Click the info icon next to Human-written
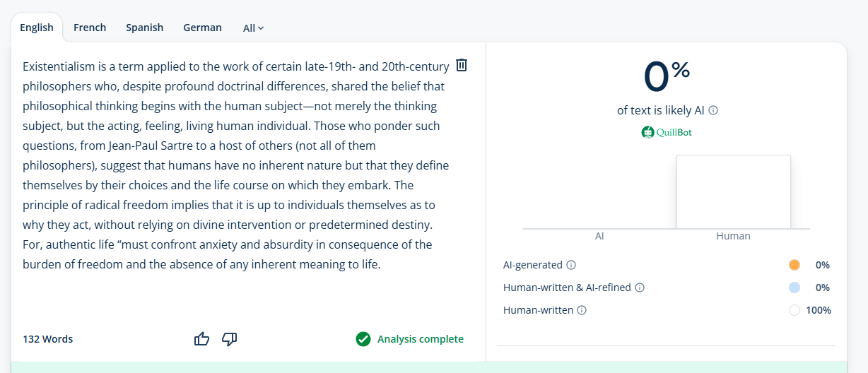Image resolution: width=868 pixels, height=373 pixels. tap(582, 310)
